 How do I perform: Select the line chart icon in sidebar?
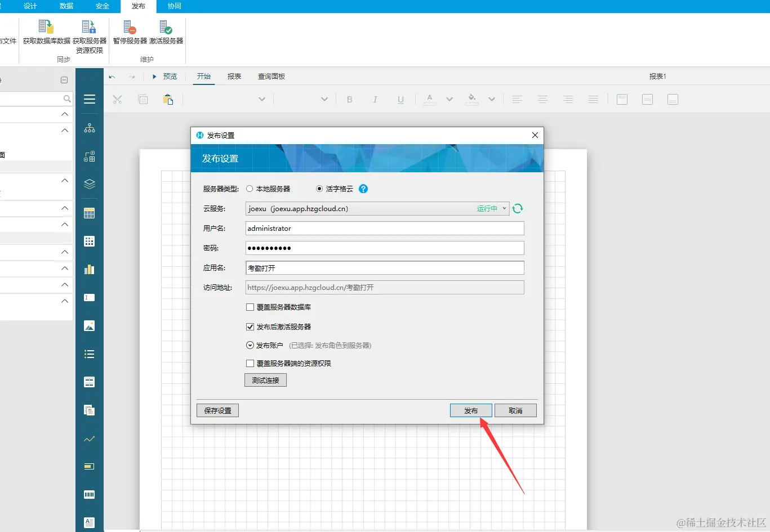[90, 439]
